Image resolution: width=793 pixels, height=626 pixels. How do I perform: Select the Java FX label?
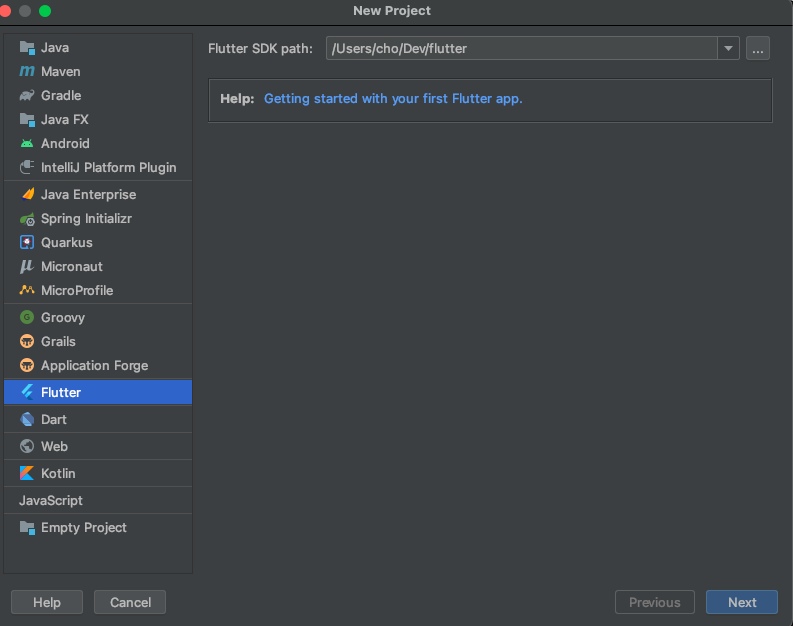[x=65, y=119]
